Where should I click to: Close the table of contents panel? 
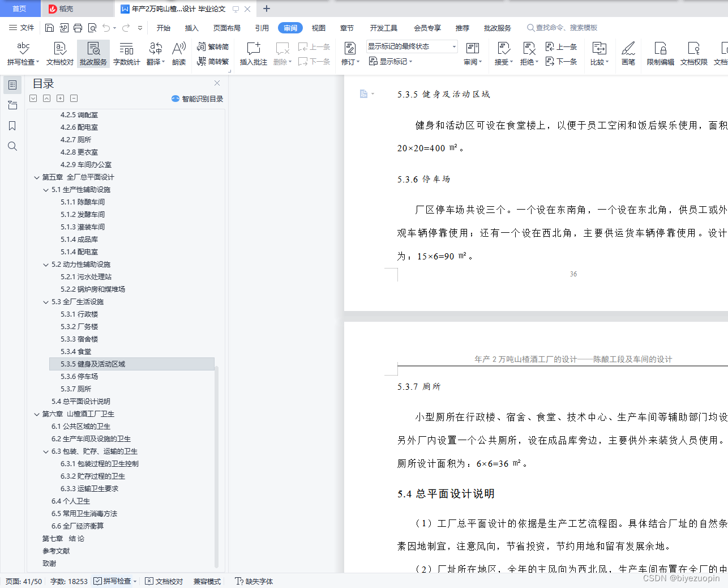click(x=217, y=83)
